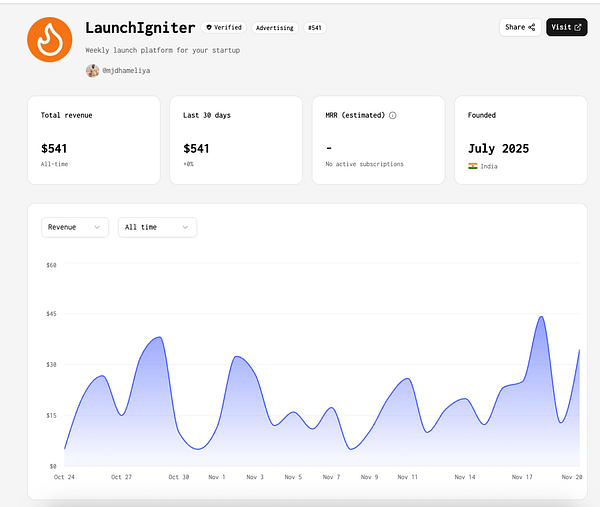Click the MRR estimated info icon

click(393, 115)
